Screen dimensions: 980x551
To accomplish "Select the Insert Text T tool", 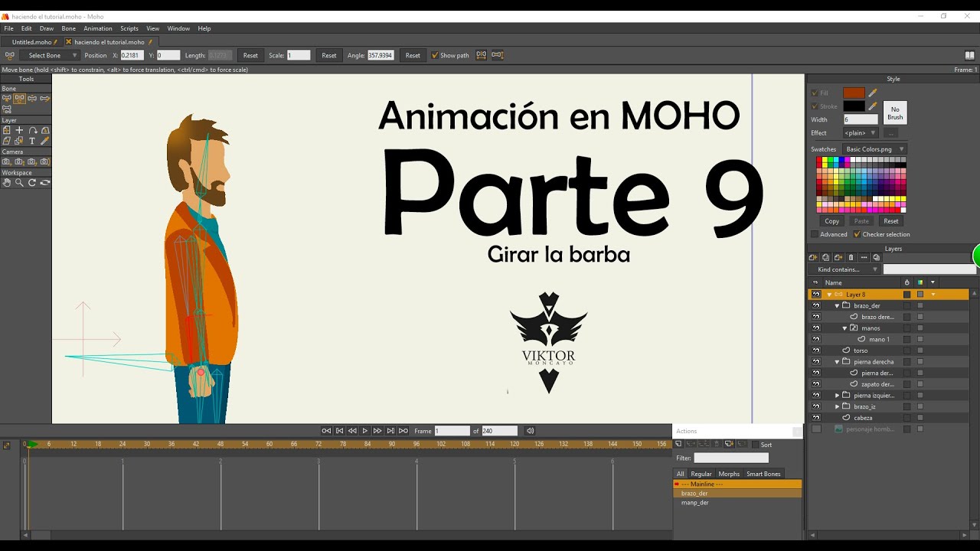I will [32, 141].
